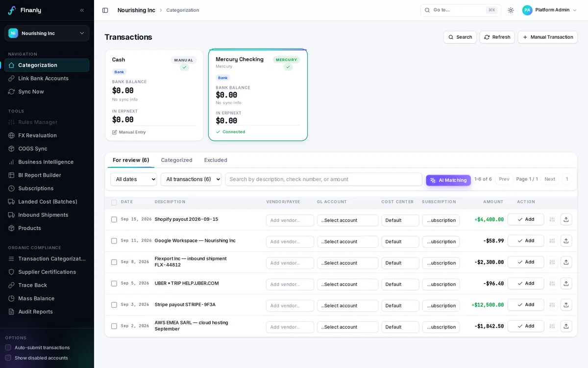588x368 pixels.
Task: Open Inbound Shipments in sidebar
Action: pyautogui.click(x=47, y=215)
